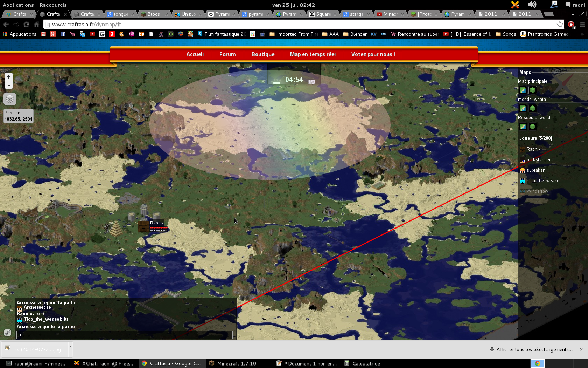The width and height of the screenshot is (588, 368).
Task: Open Raccourcis menu in top panel
Action: (x=53, y=5)
